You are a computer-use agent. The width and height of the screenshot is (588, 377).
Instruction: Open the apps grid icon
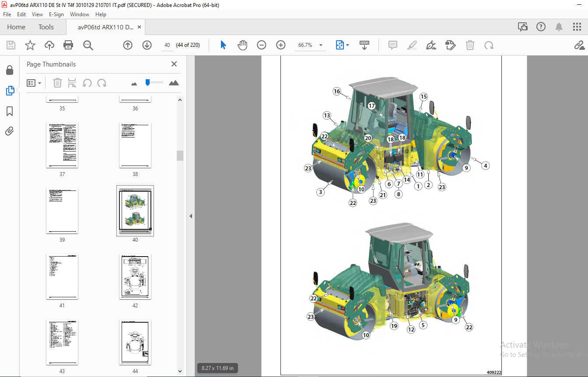click(577, 27)
